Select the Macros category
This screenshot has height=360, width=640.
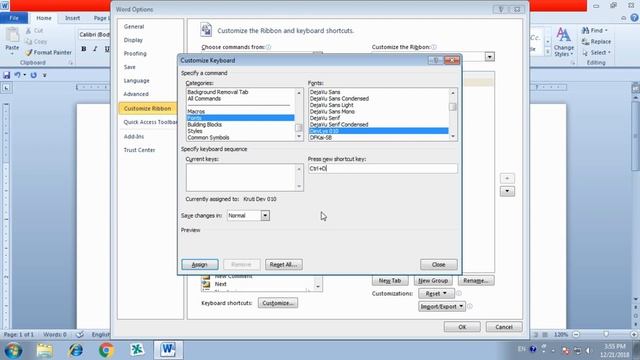(x=196, y=111)
